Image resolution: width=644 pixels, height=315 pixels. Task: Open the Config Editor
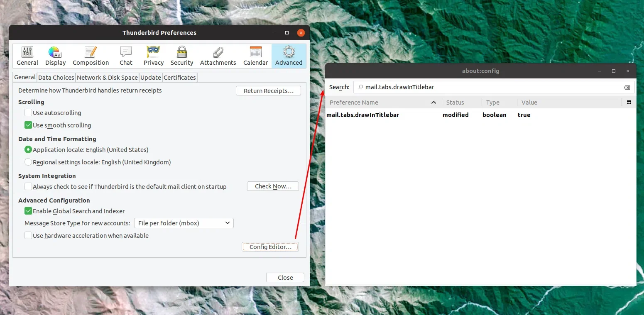click(x=270, y=247)
